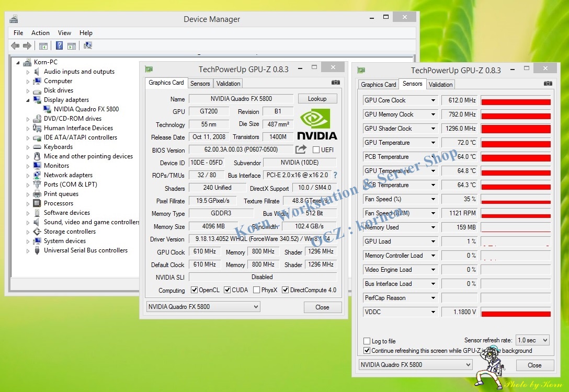
Task: Click the Keyboards icon in device tree
Action: [x=37, y=147]
